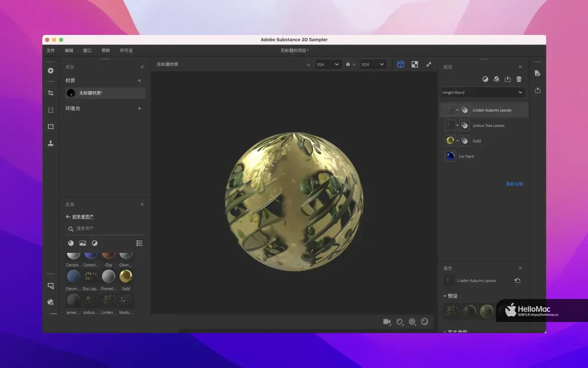Add a new material with 材质 plus

[x=140, y=80]
